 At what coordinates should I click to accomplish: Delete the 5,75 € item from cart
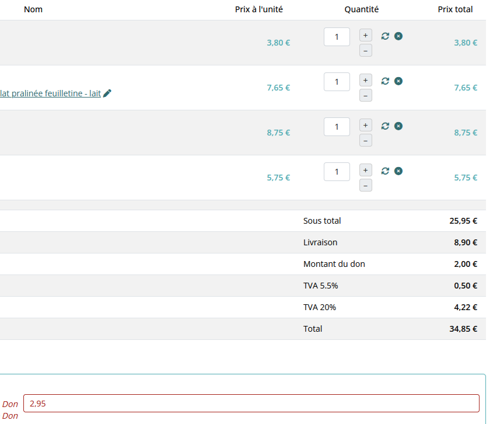pyautogui.click(x=398, y=171)
